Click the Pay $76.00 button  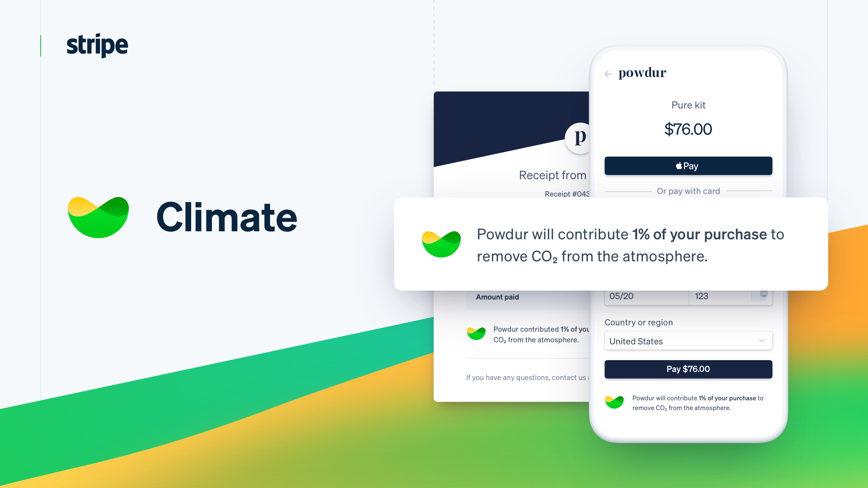(688, 368)
